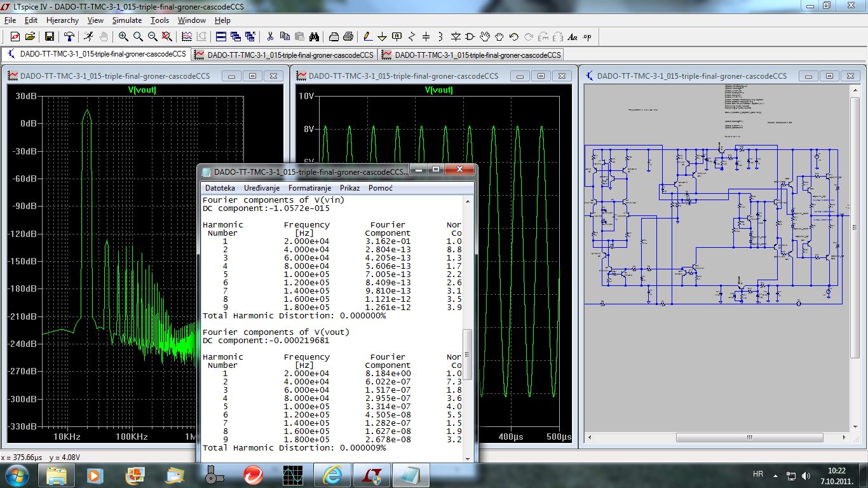This screenshot has height=488, width=868.
Task: Save with the floppy disk icon
Action: click(x=49, y=37)
